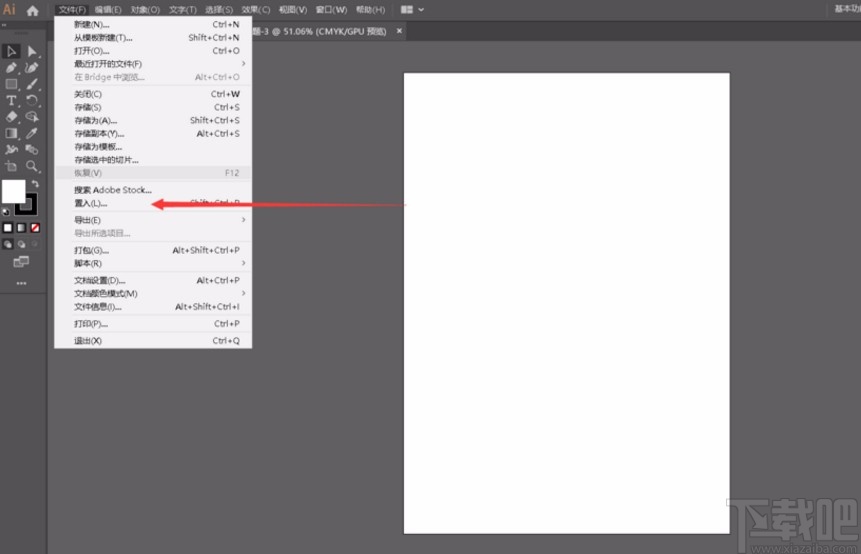Switch to Draw Inside mode
Screen dimensions: 861x554
coord(35,244)
